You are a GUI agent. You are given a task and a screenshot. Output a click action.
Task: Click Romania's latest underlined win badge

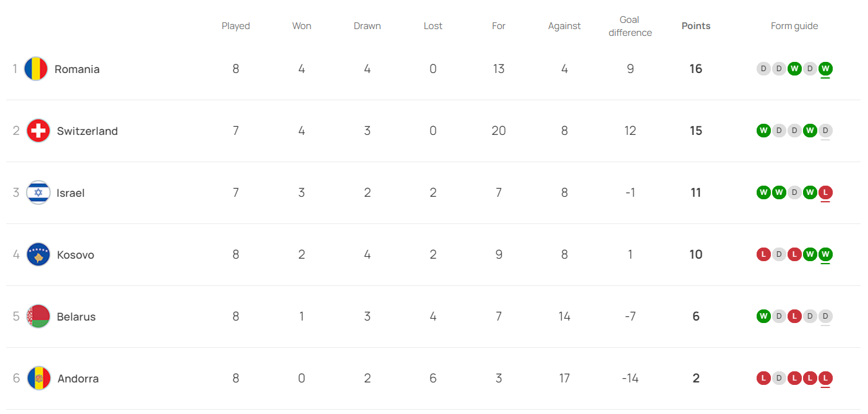point(825,69)
